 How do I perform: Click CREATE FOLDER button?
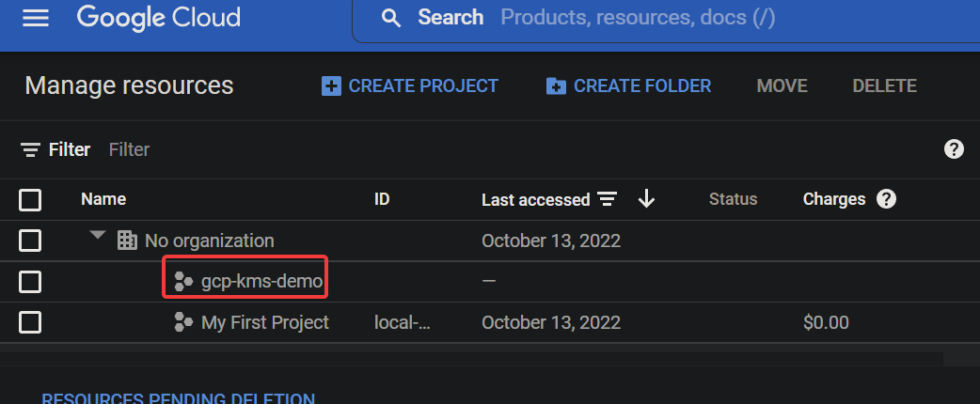pyautogui.click(x=629, y=85)
